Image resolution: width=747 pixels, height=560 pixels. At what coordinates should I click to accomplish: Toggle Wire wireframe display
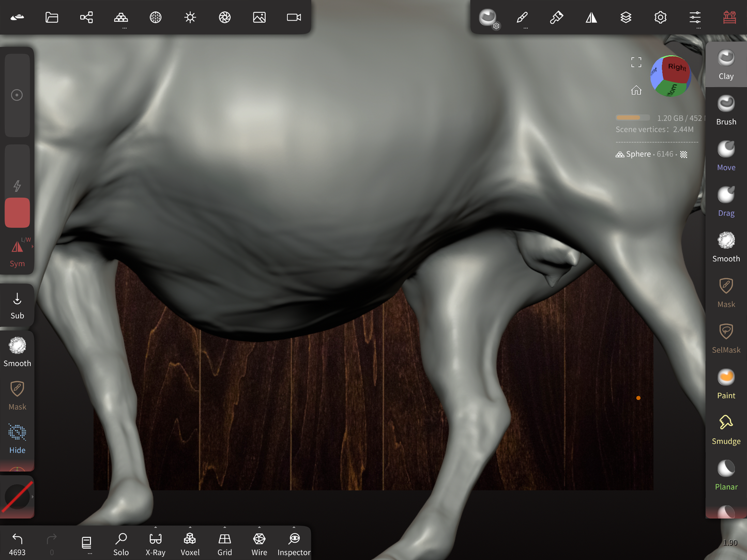pos(259,544)
